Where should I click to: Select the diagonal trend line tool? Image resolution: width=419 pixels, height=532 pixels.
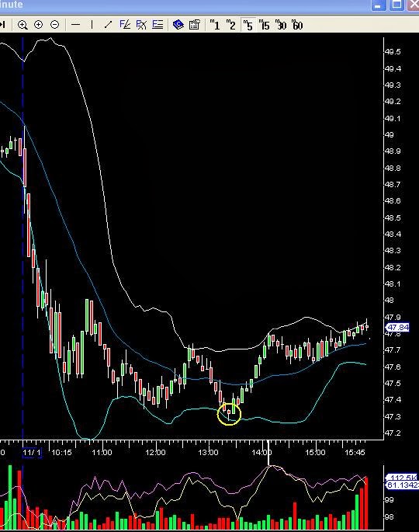pyautogui.click(x=108, y=25)
